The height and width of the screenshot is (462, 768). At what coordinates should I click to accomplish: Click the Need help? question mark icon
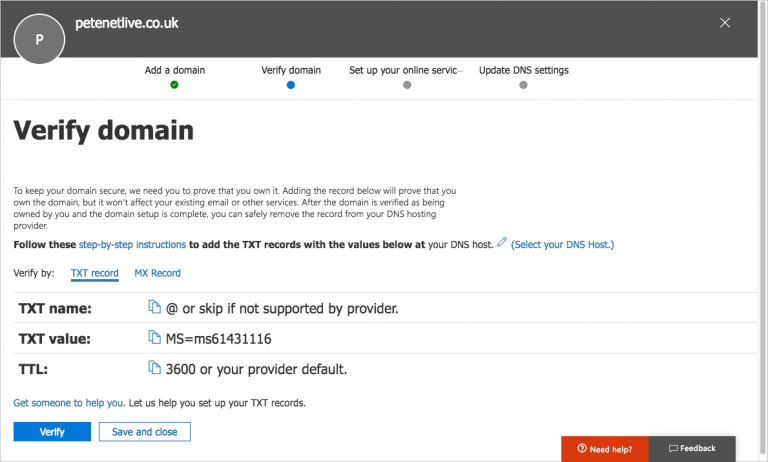tap(582, 448)
